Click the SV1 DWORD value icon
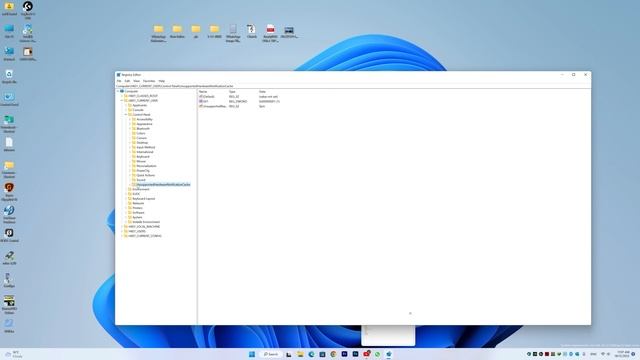Viewport: 640px width, 360px height. [x=201, y=101]
